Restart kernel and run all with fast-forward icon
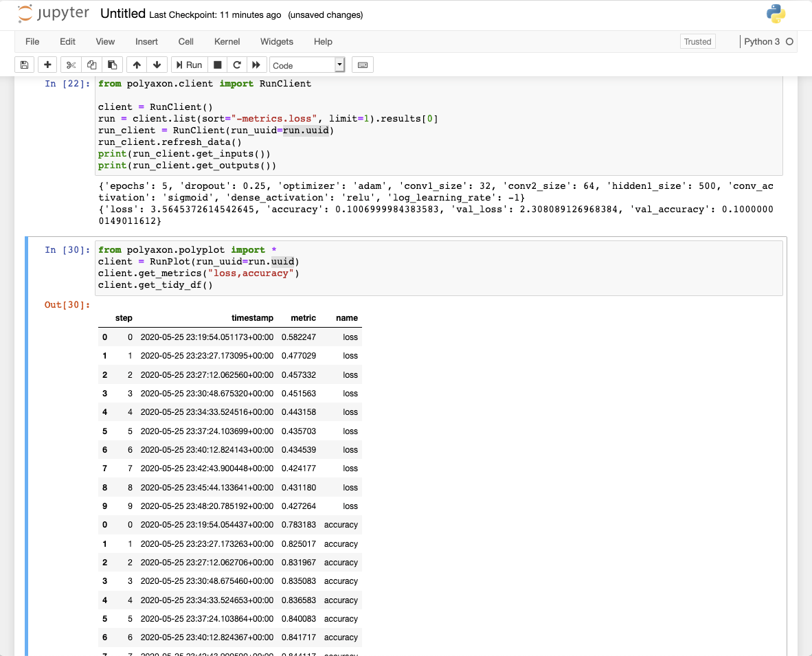 click(256, 65)
